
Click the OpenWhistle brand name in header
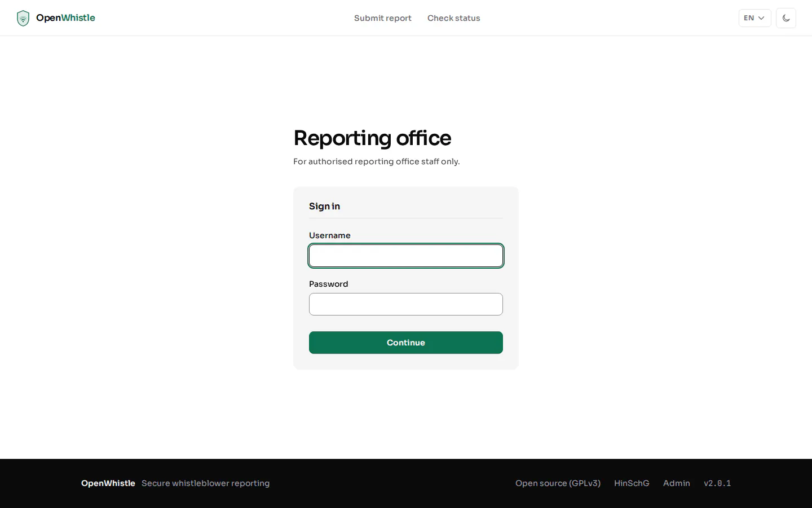66,18
